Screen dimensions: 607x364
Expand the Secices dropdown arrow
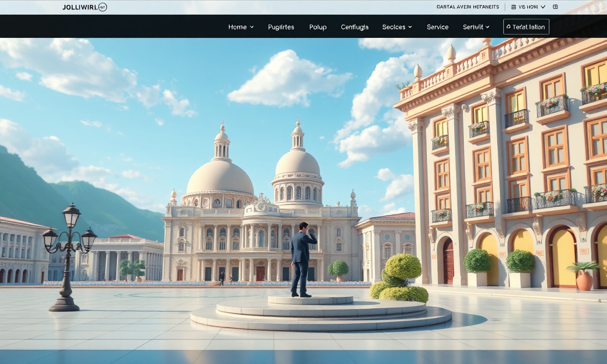tap(410, 27)
